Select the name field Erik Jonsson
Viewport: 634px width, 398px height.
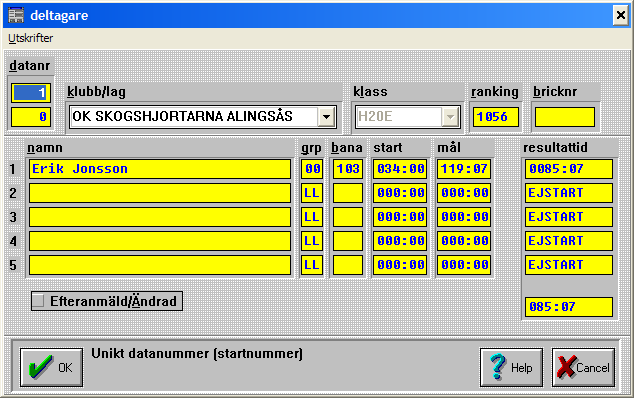click(160, 169)
